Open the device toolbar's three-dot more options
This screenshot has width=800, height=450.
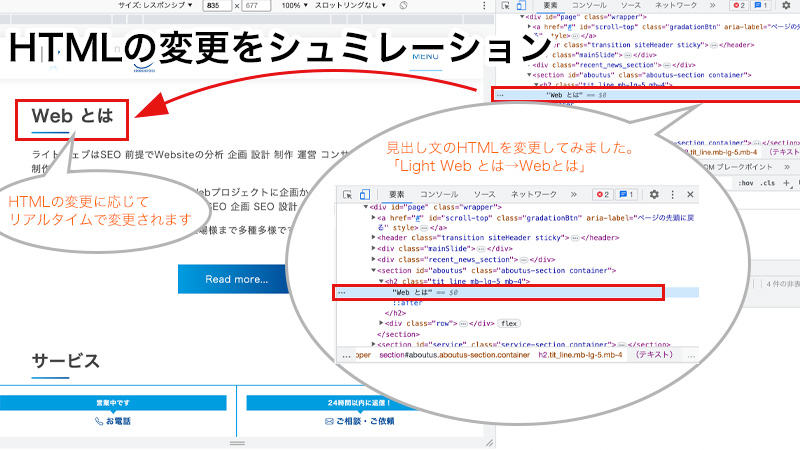tap(484, 5)
